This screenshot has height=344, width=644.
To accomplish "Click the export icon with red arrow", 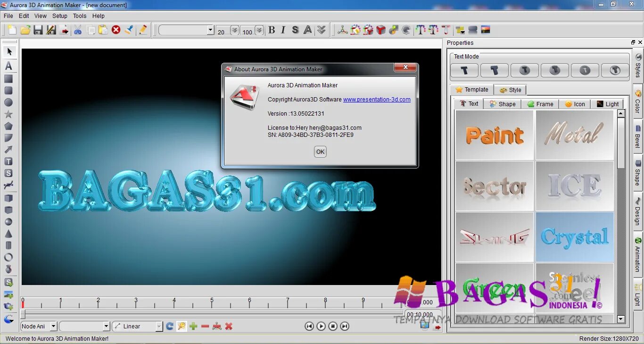I will click(65, 30).
